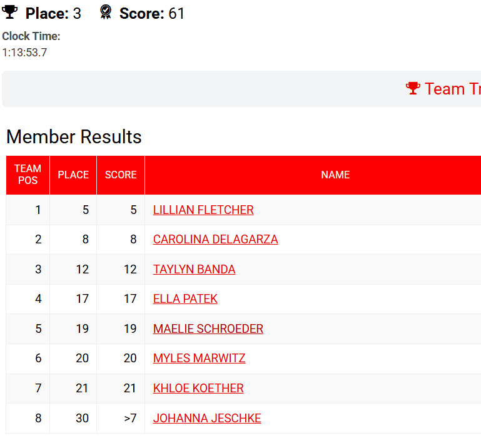The height and width of the screenshot is (448, 481).
Task: Click the team score value 61
Action: tap(176, 13)
